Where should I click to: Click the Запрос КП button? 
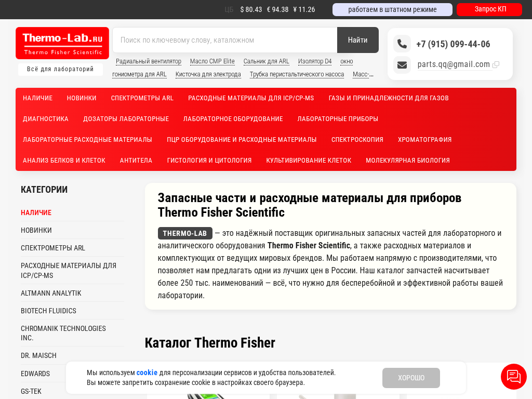point(489,9)
